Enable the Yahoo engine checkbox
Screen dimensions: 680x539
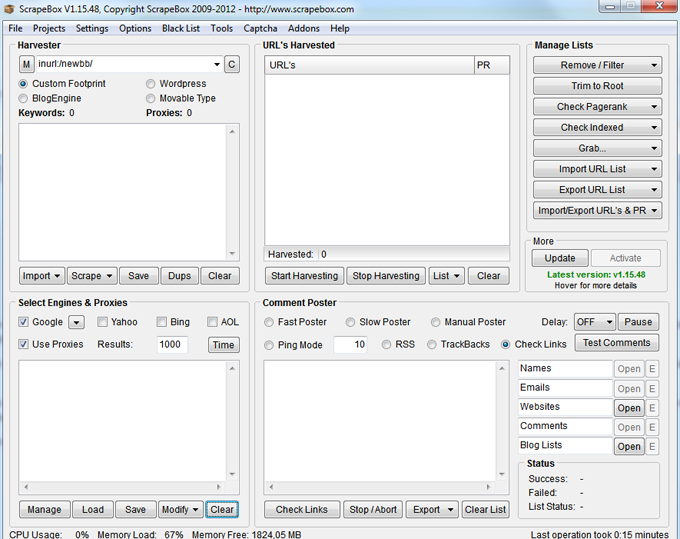102,322
